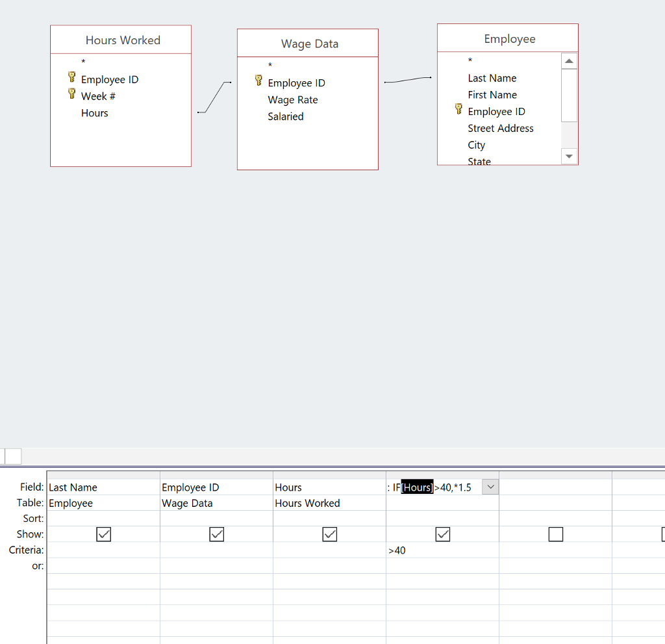This screenshot has width=665, height=644.
Task: Click the key icon in the Employee table
Action: 459,109
